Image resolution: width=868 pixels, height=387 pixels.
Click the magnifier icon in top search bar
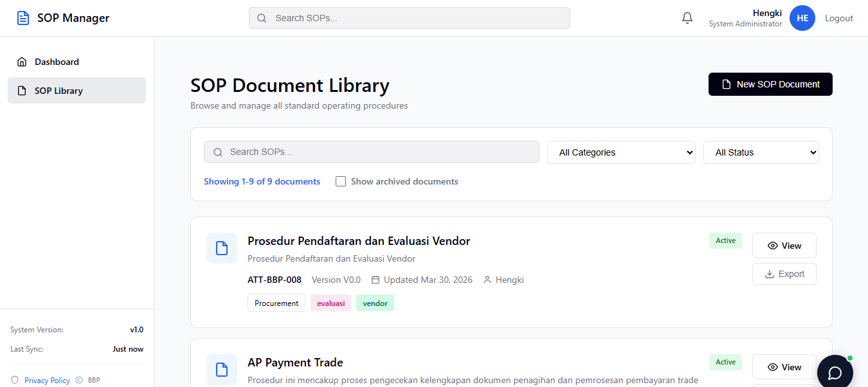pos(262,18)
